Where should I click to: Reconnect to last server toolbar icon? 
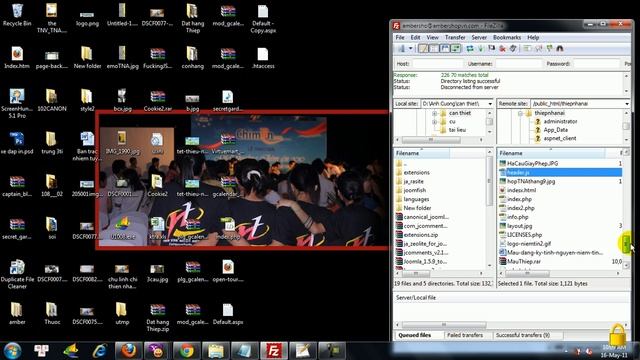(x=513, y=49)
